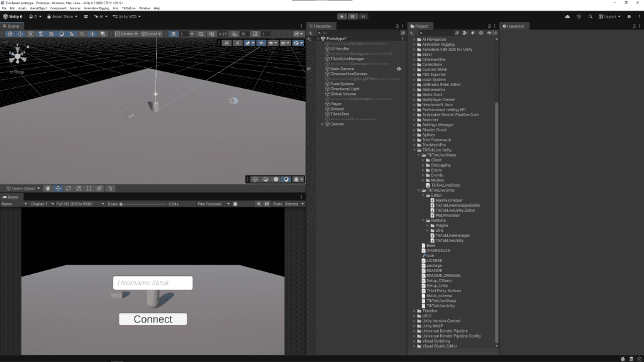Image resolution: width=644 pixels, height=362 pixels.
Task: Click the Step frame button
Action: click(x=363, y=16)
